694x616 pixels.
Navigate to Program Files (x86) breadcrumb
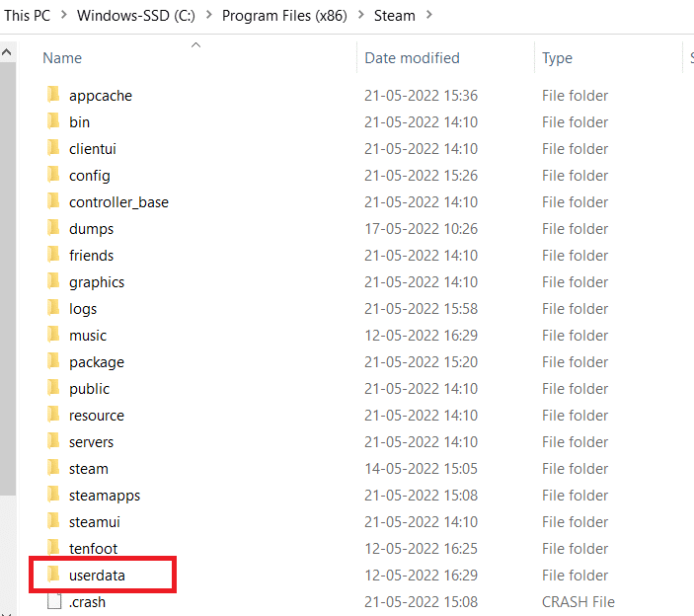click(x=284, y=16)
